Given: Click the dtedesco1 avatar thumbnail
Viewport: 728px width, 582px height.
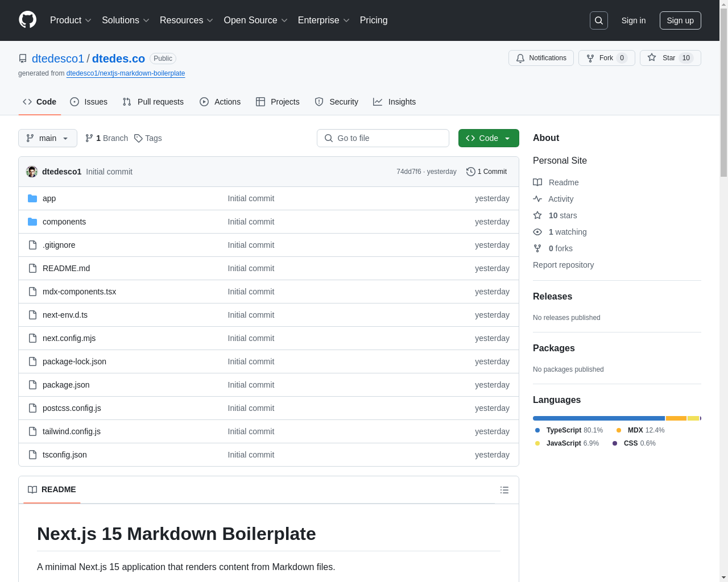Looking at the screenshot, I should coord(32,172).
